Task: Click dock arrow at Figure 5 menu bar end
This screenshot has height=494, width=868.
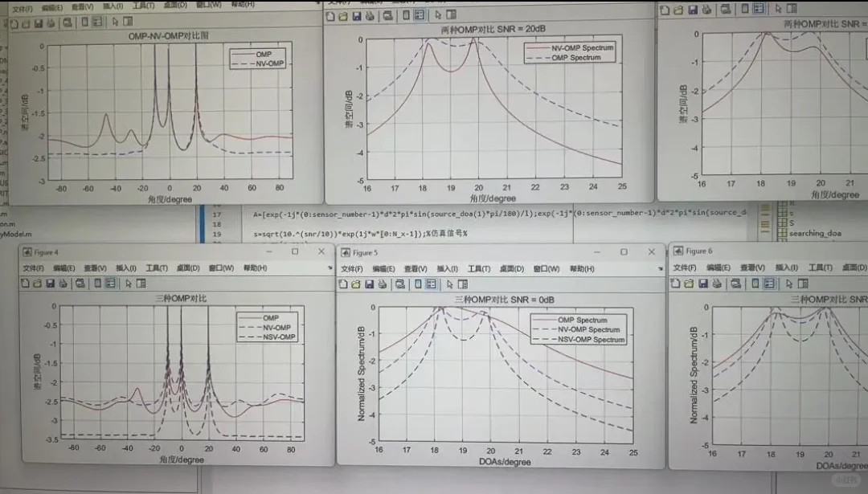Action: pyautogui.click(x=661, y=268)
